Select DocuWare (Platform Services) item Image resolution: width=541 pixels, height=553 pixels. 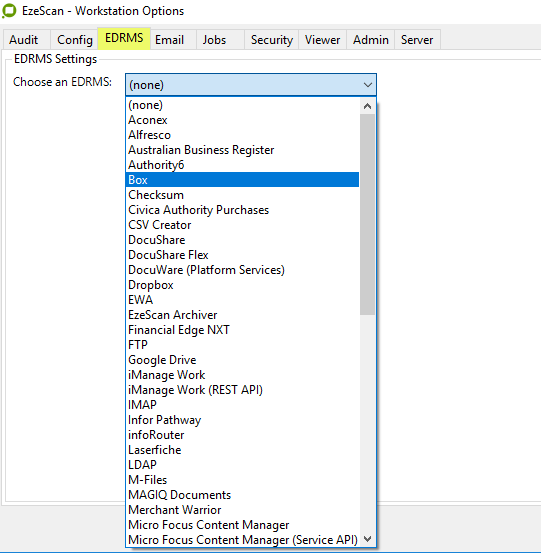(242, 270)
